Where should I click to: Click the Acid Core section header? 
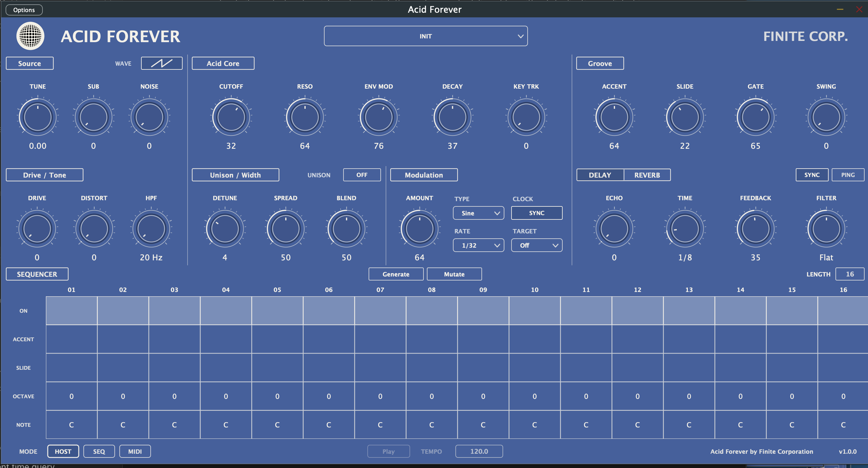(x=223, y=63)
